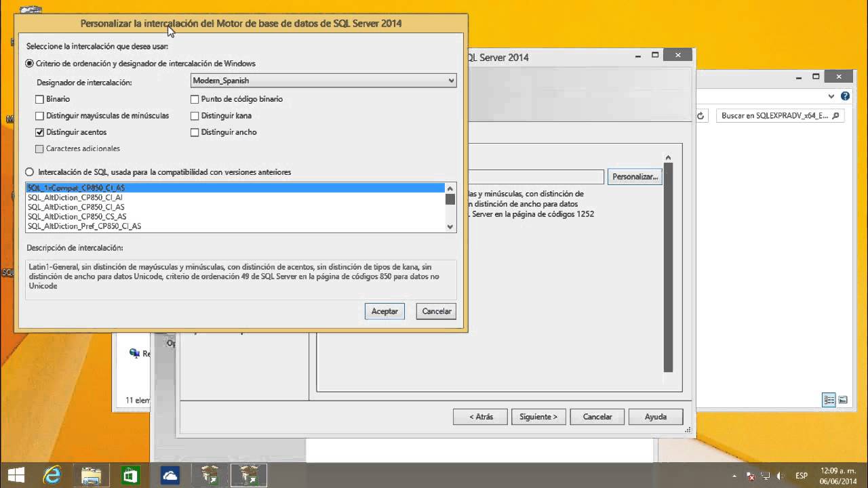Launch Internet Explorer from the taskbar

click(53, 475)
